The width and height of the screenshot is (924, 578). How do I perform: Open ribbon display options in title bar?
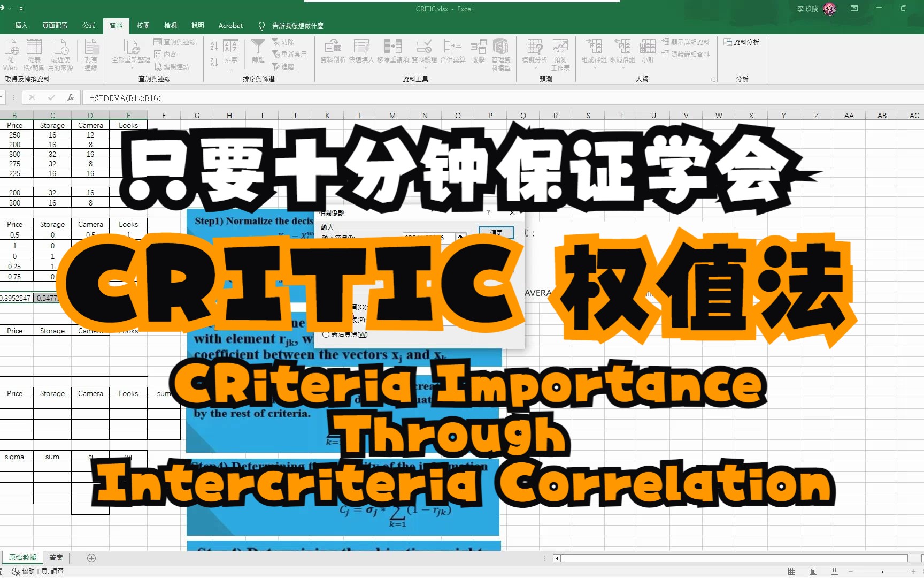(854, 9)
